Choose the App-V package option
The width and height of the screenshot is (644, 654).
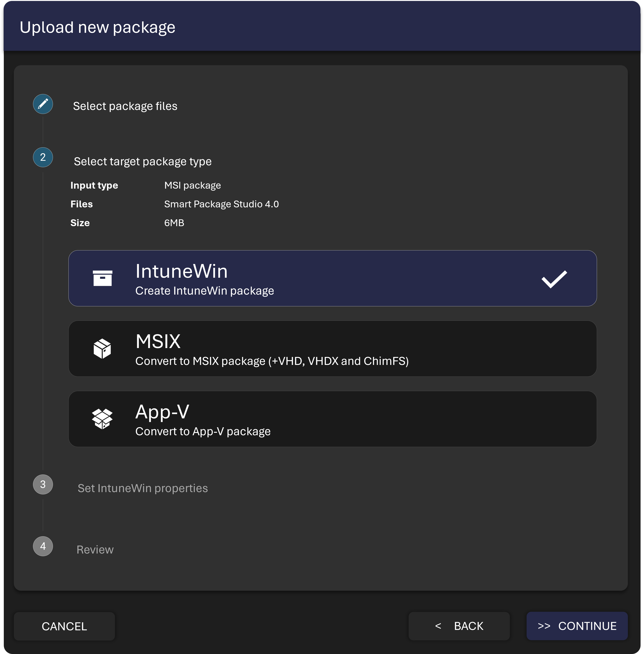pos(332,419)
